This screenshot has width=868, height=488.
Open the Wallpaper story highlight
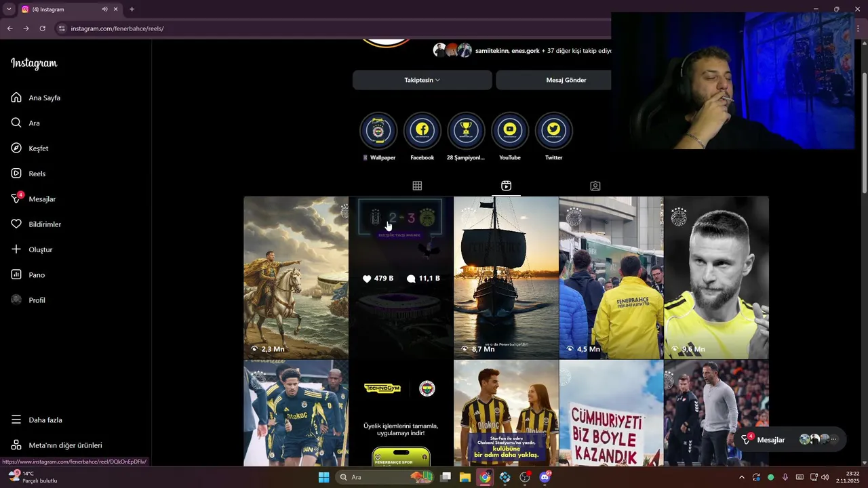point(378,137)
